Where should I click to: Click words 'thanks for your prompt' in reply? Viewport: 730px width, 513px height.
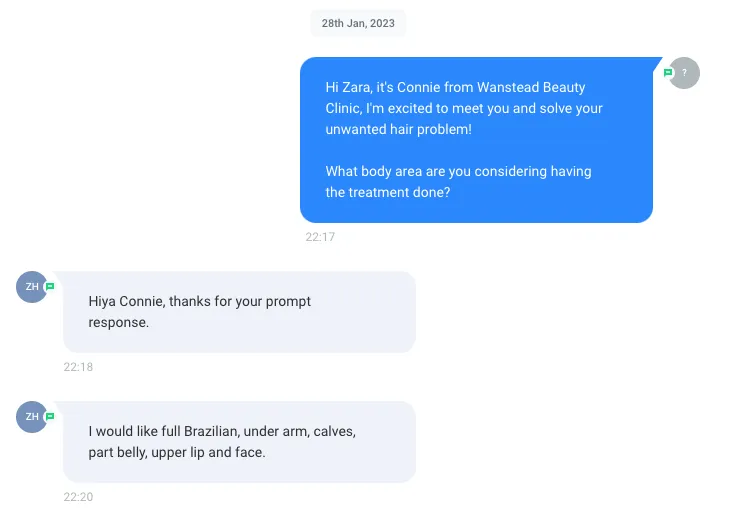240,302
